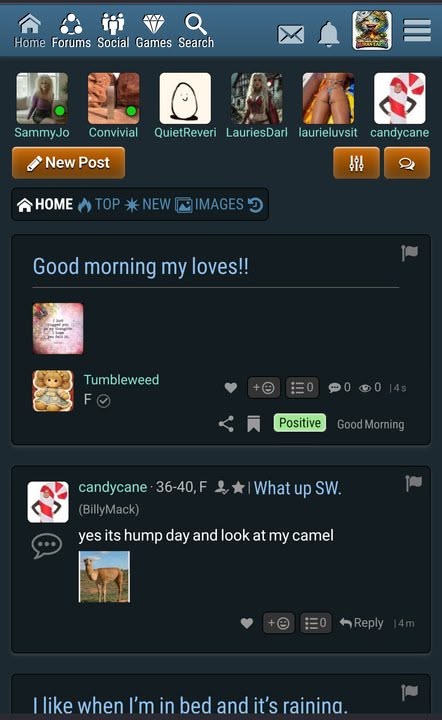Open the feed filter sliders button

tap(356, 163)
